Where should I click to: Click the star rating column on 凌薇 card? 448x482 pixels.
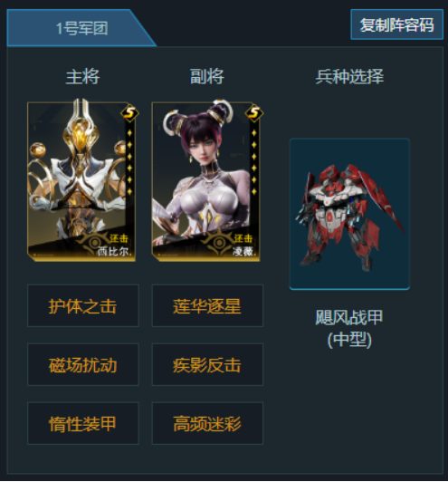(x=254, y=162)
